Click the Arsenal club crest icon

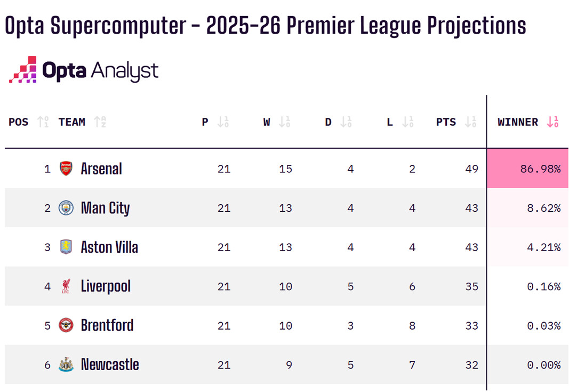66,169
